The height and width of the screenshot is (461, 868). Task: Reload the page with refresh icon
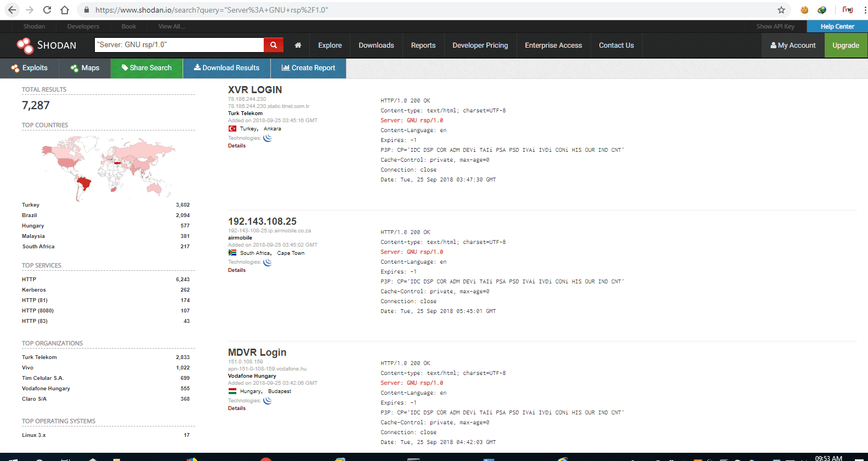47,10
